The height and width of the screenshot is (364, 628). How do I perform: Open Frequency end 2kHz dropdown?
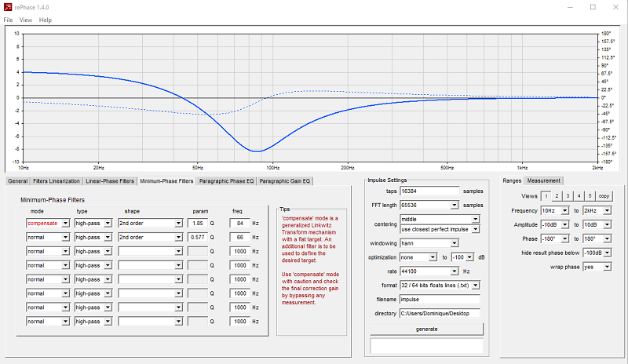pyautogui.click(x=597, y=210)
